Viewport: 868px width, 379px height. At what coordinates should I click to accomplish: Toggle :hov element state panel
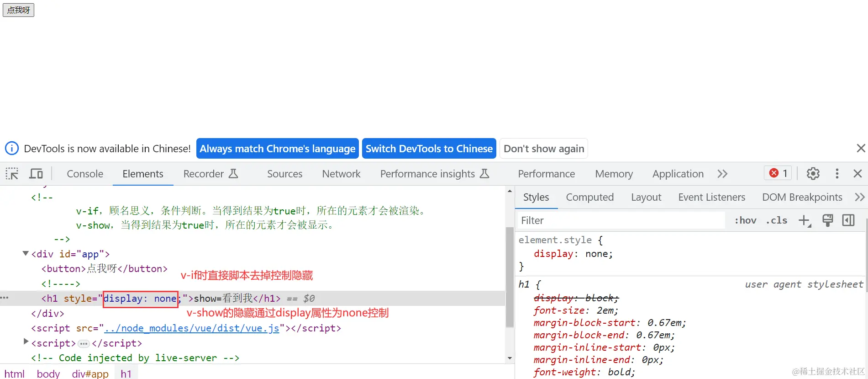click(x=745, y=220)
